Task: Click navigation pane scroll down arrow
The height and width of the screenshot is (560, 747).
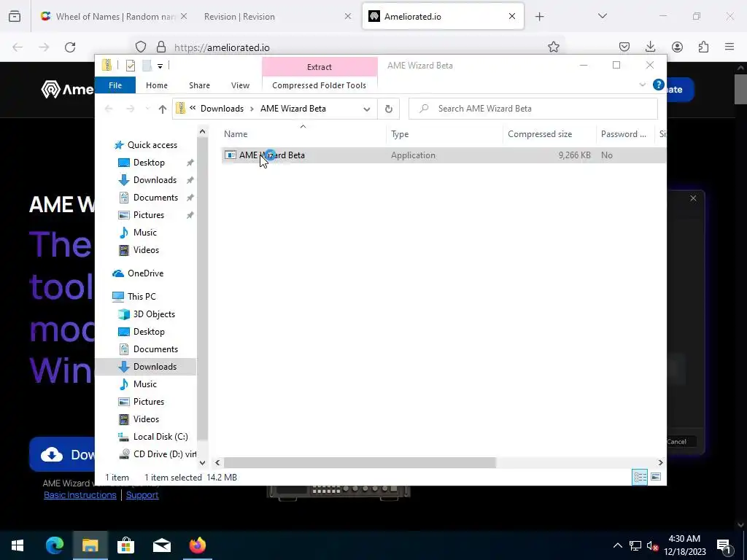Action: [x=203, y=462]
